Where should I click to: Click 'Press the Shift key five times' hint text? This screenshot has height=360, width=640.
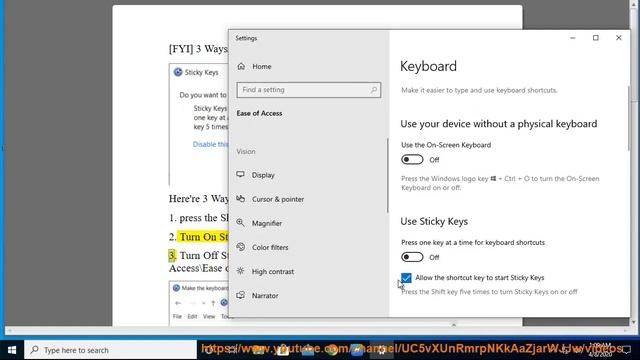[489, 292]
